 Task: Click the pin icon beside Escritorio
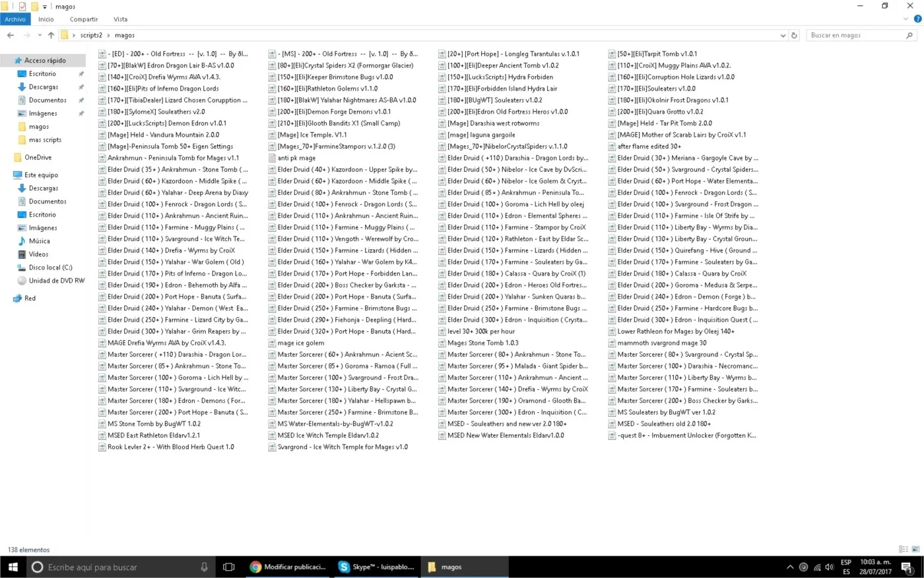pyautogui.click(x=81, y=74)
